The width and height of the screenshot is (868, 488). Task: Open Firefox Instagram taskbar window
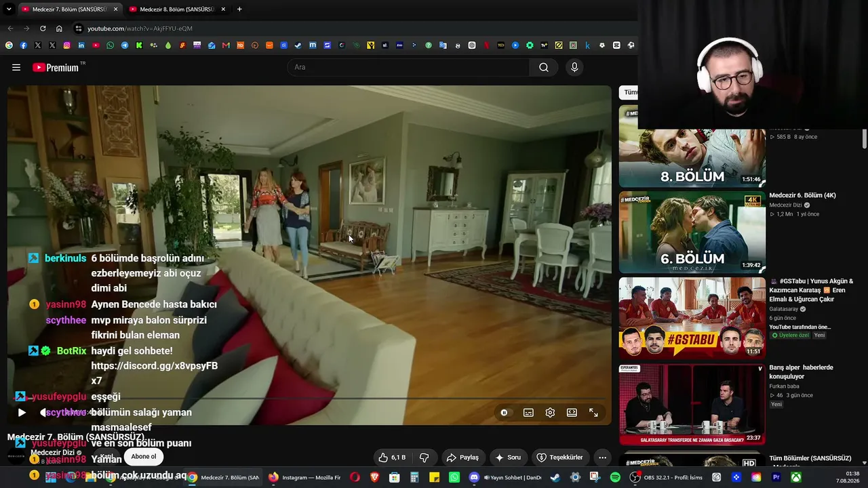pyautogui.click(x=305, y=477)
